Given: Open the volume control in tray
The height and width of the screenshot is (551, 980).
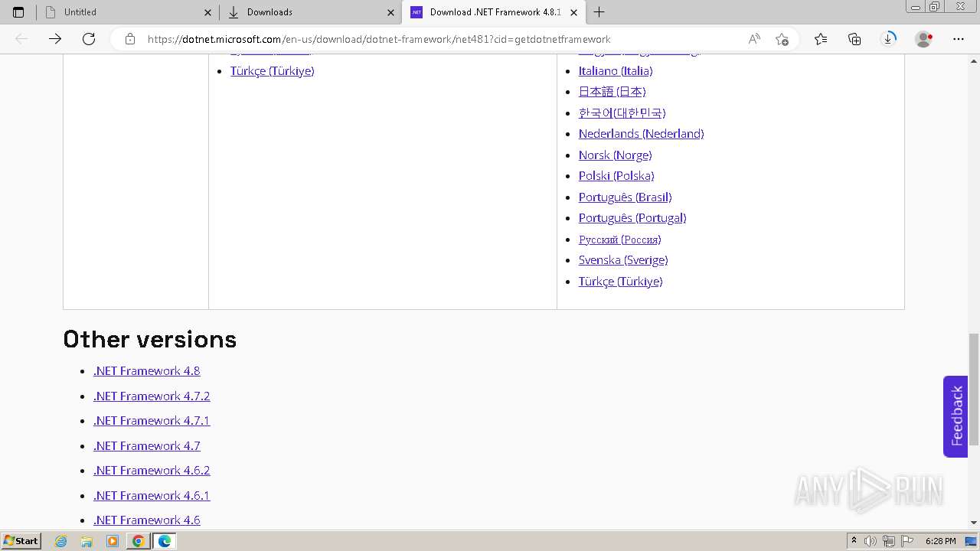Looking at the screenshot, I should click(x=871, y=541).
